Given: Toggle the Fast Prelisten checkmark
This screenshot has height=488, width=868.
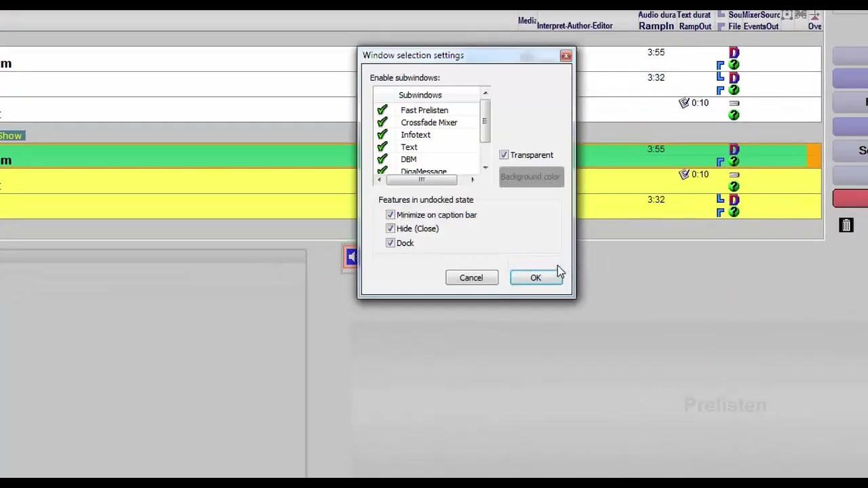Looking at the screenshot, I should tap(382, 110).
